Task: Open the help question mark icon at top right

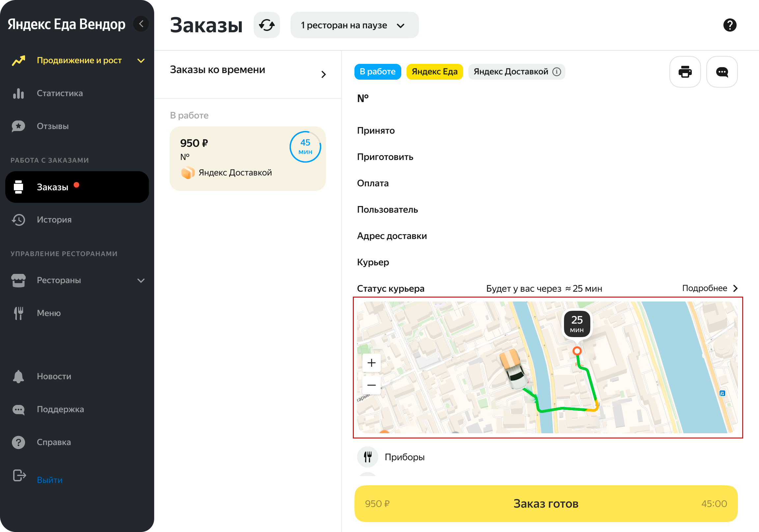Action: click(x=730, y=25)
